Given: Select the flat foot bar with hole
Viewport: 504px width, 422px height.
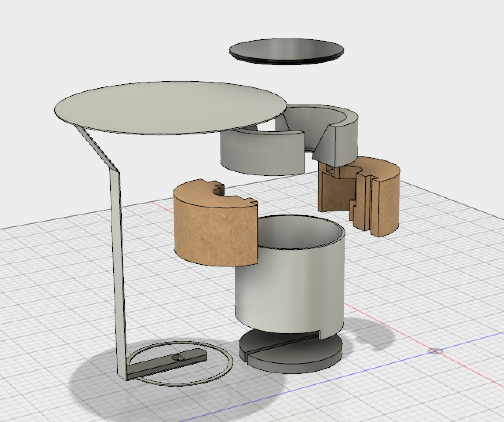Looking at the screenshot, I should 167,364.
